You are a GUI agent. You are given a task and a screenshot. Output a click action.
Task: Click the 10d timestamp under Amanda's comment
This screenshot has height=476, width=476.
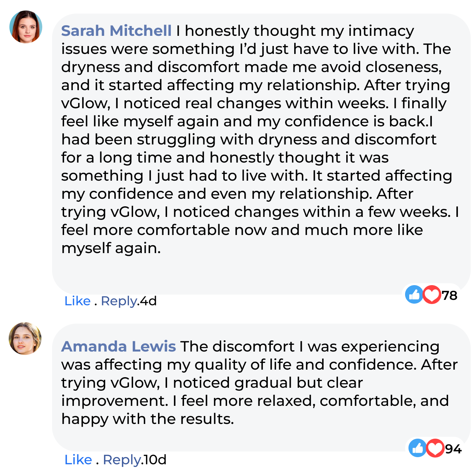(x=155, y=460)
